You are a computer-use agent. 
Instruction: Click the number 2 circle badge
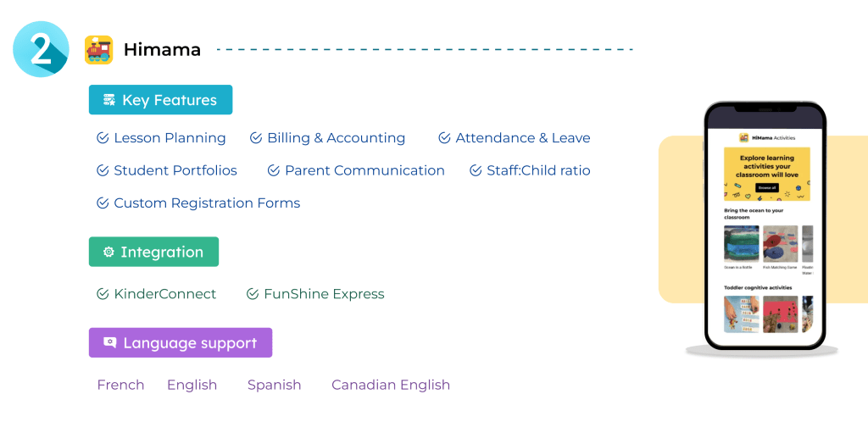click(x=41, y=50)
